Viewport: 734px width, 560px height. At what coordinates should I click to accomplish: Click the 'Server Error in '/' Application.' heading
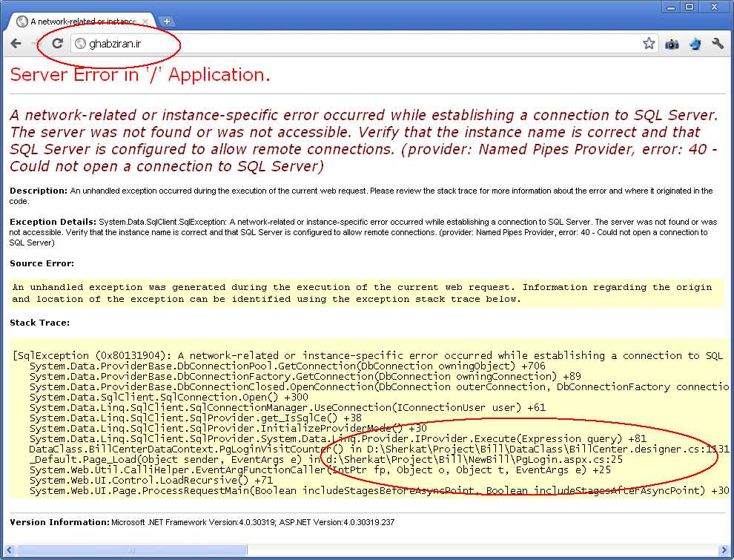pyautogui.click(x=140, y=75)
